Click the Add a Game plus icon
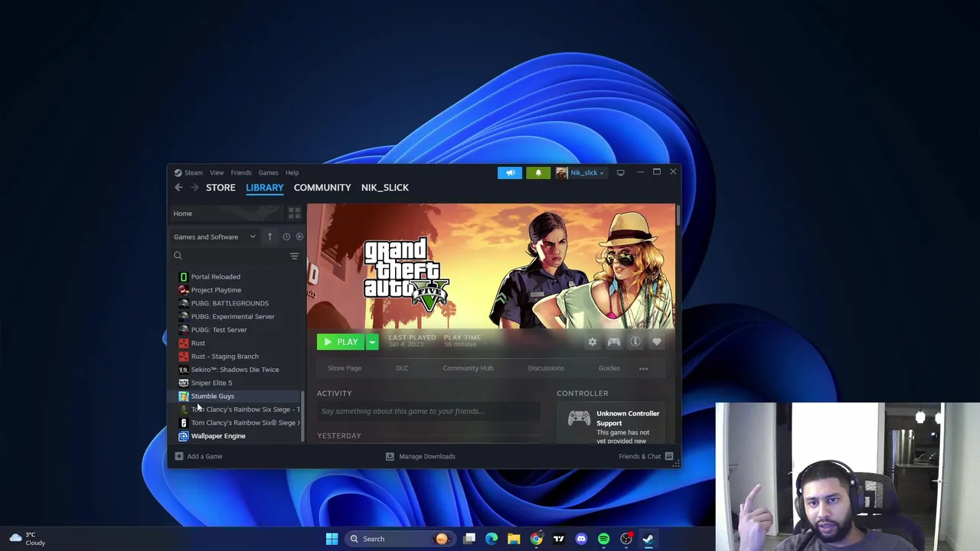 (x=178, y=456)
